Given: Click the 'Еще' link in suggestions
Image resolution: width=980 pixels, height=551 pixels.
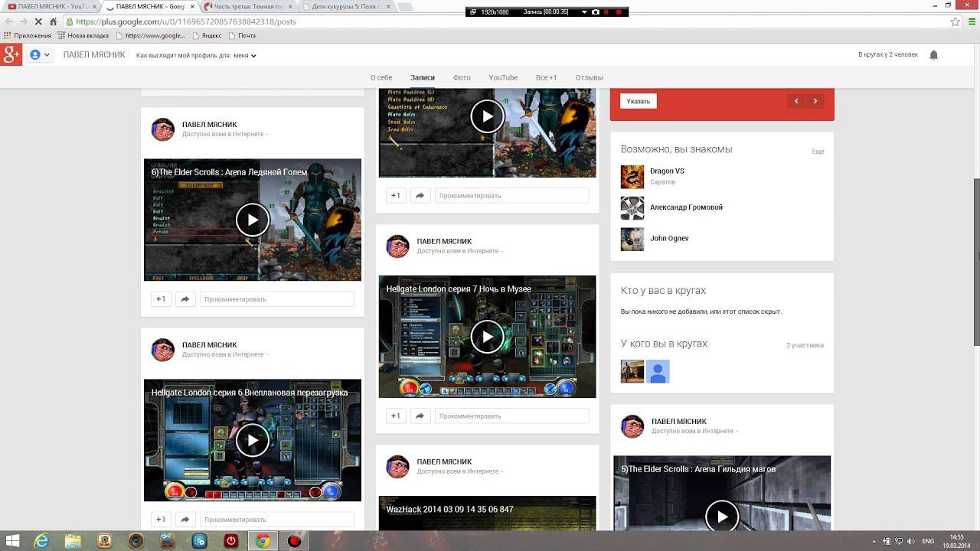Looking at the screenshot, I should (818, 152).
